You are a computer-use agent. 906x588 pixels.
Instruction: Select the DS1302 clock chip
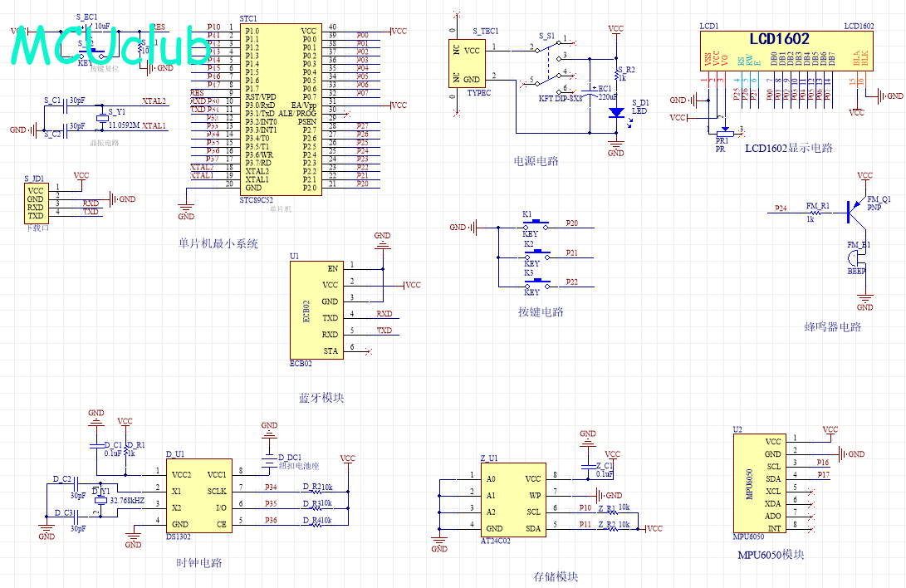(x=200, y=497)
